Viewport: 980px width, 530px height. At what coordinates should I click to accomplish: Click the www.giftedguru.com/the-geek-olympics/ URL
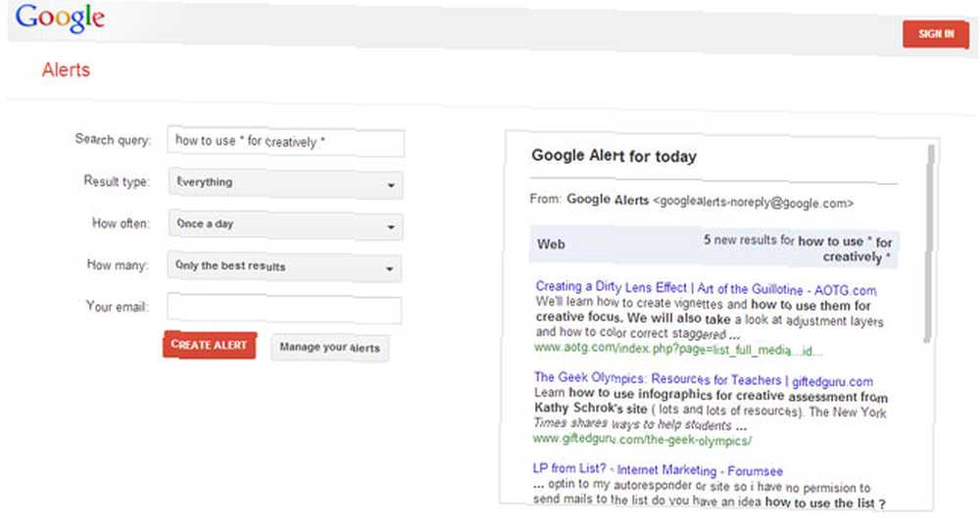(x=642, y=439)
